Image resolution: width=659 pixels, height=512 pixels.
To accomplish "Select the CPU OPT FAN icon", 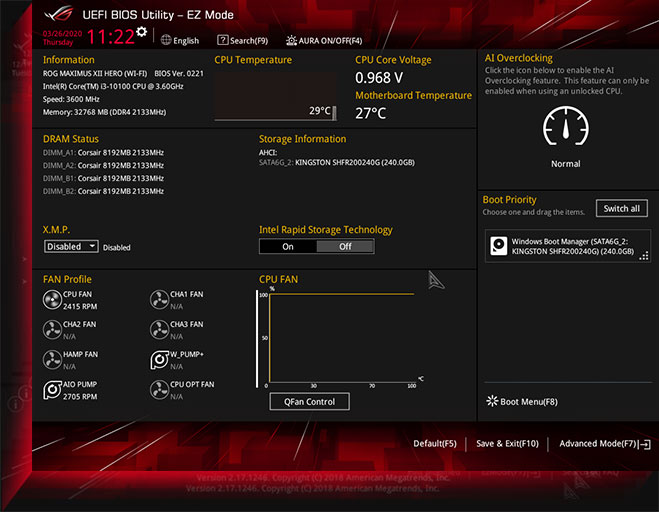I will pyautogui.click(x=159, y=390).
